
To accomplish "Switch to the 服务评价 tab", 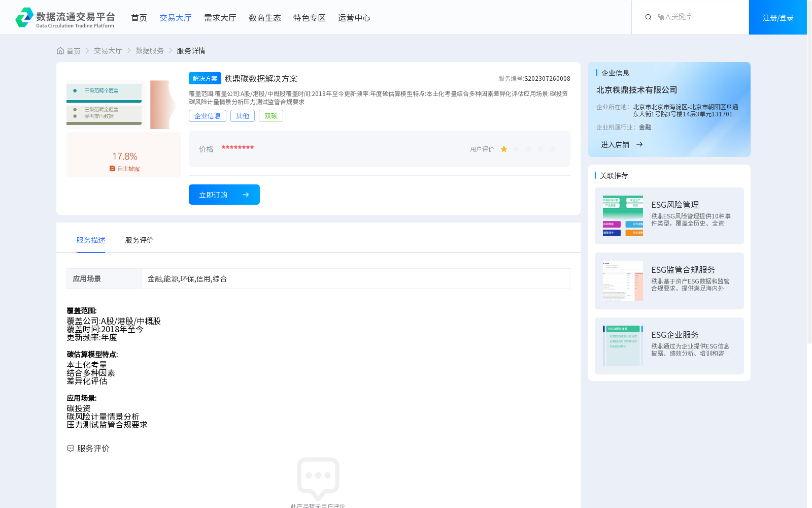I will click(x=140, y=240).
